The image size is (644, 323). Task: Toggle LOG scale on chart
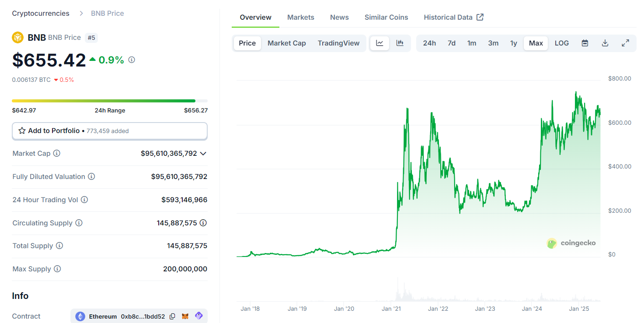[x=562, y=43]
